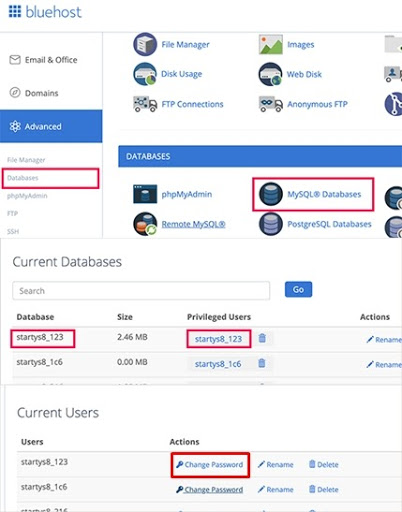The height and width of the screenshot is (512, 402).
Task: Click the key icon for startys8_123 user
Action: click(x=179, y=464)
